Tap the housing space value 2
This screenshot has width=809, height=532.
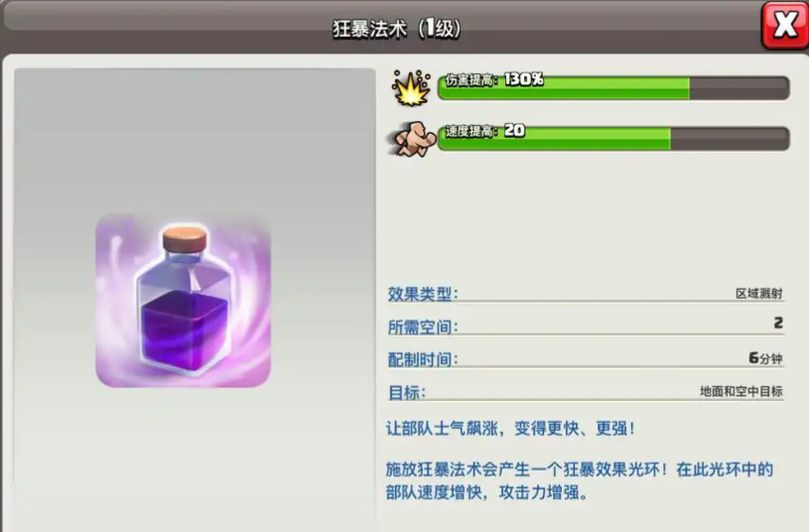pos(778,323)
